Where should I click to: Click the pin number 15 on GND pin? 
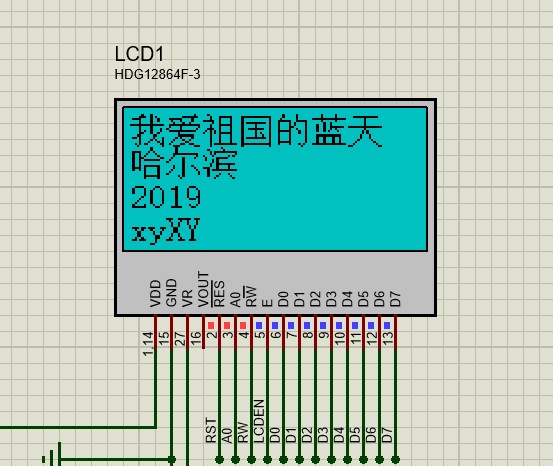click(164, 339)
